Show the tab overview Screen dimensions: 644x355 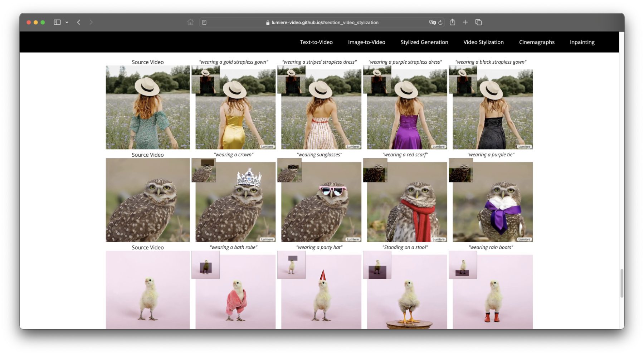coord(478,22)
